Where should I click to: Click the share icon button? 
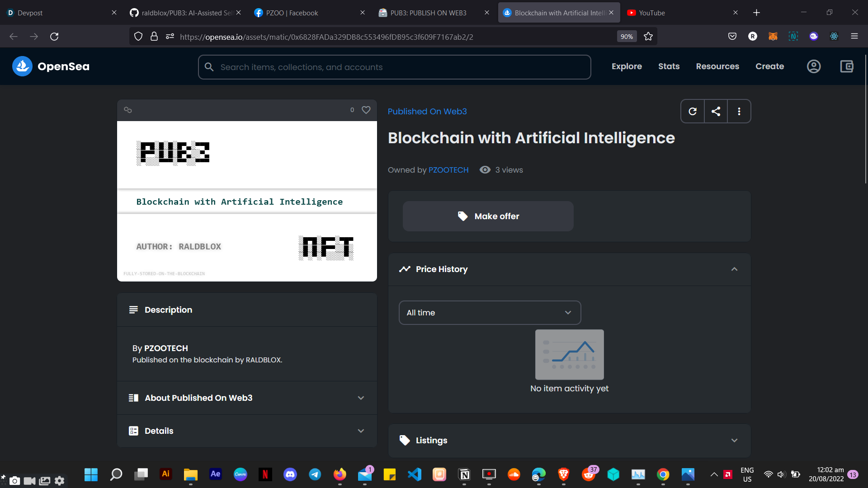(x=716, y=111)
